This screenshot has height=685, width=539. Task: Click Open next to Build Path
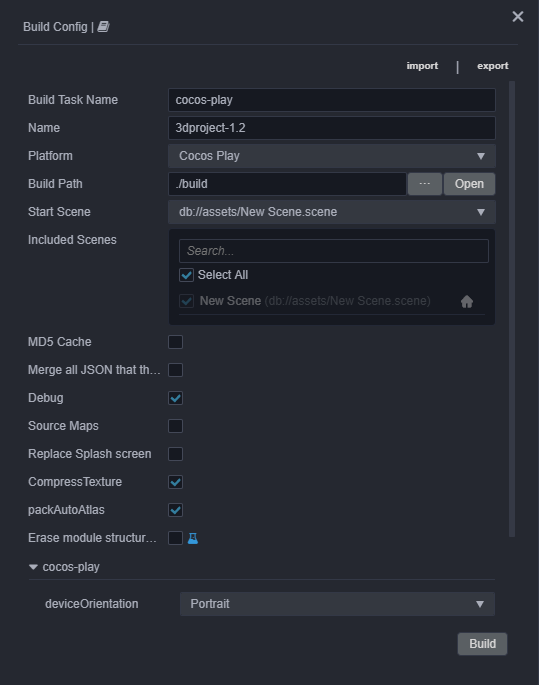[x=470, y=184]
